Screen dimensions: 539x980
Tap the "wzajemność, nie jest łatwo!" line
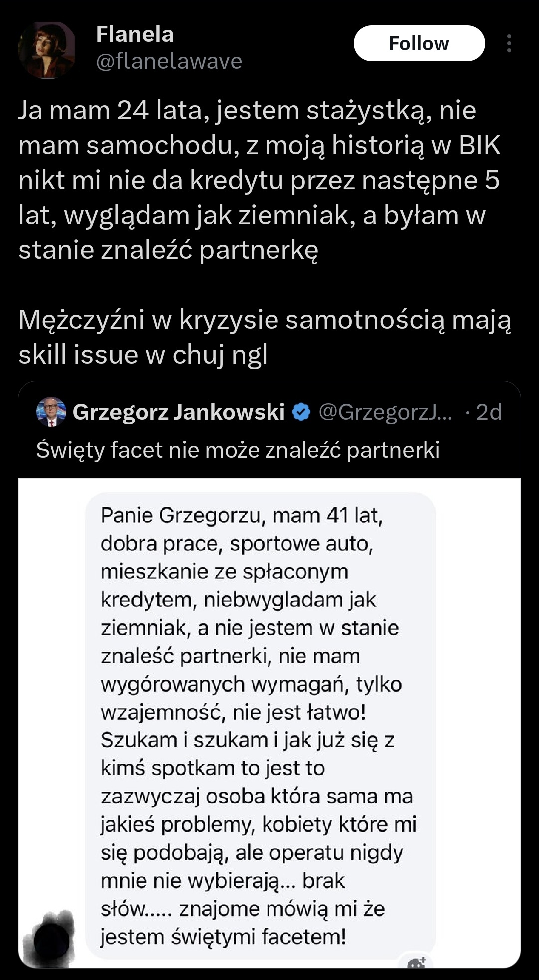(233, 712)
